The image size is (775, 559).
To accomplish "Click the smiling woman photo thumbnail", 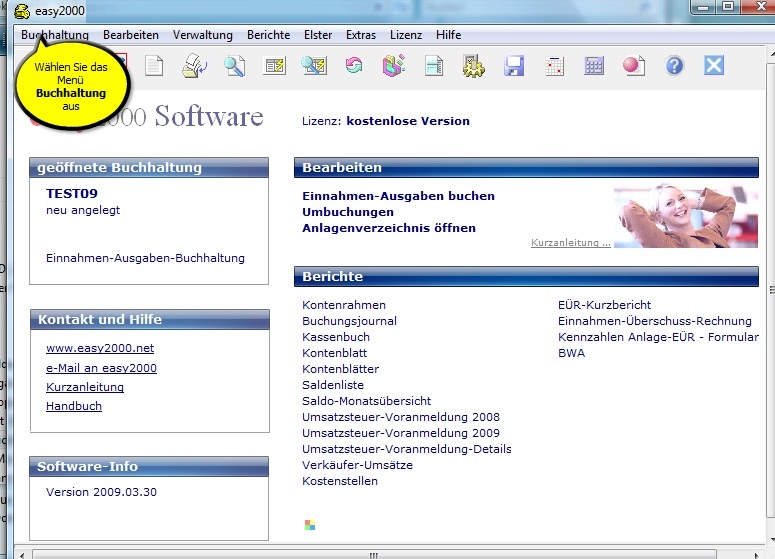I will (686, 216).
